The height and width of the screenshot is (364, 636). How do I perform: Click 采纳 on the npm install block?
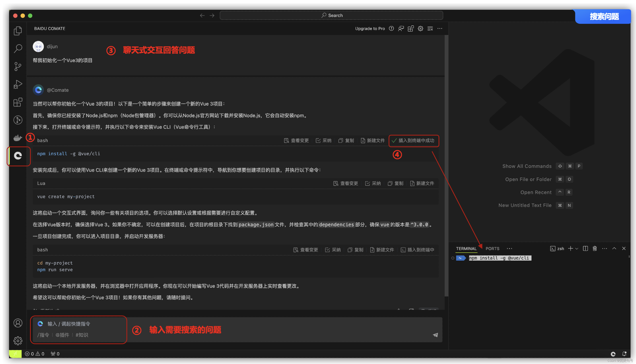click(x=323, y=141)
